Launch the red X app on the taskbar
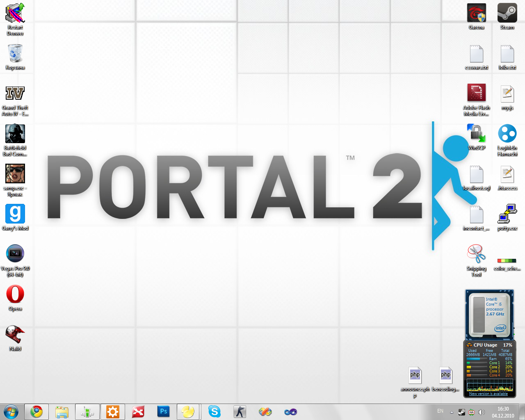This screenshot has height=420, width=525. click(x=138, y=412)
